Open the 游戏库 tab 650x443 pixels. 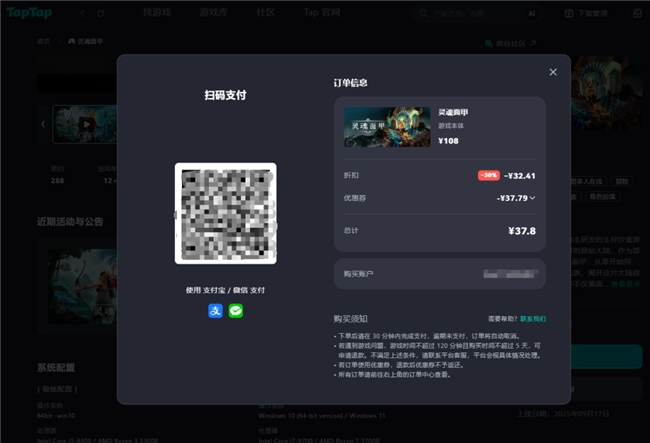click(x=212, y=13)
